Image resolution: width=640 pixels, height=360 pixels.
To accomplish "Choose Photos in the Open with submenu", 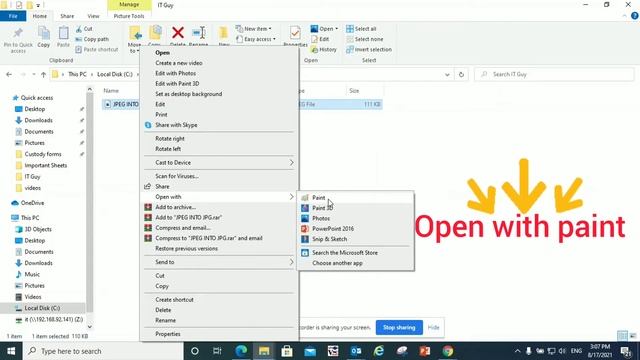I will click(355, 218).
